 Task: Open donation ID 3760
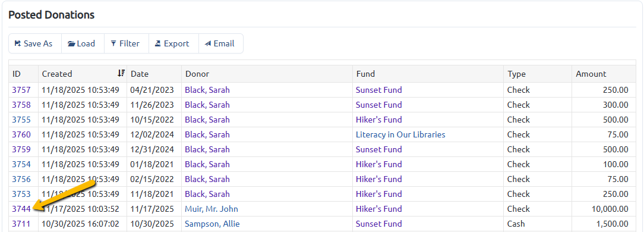(x=21, y=134)
